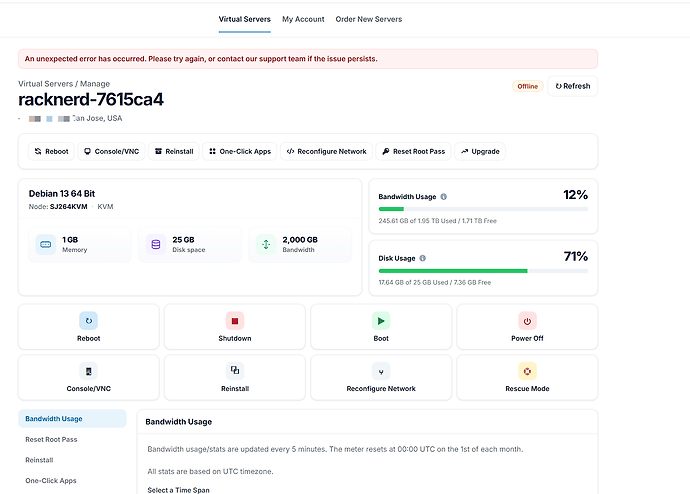Click the Rescue Mode label
This screenshot has height=494, width=690.
click(527, 389)
